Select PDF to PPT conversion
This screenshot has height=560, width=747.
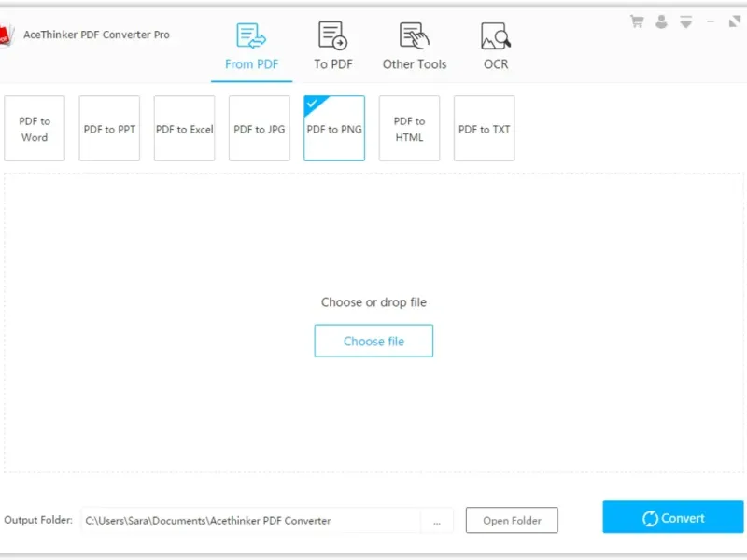point(109,128)
